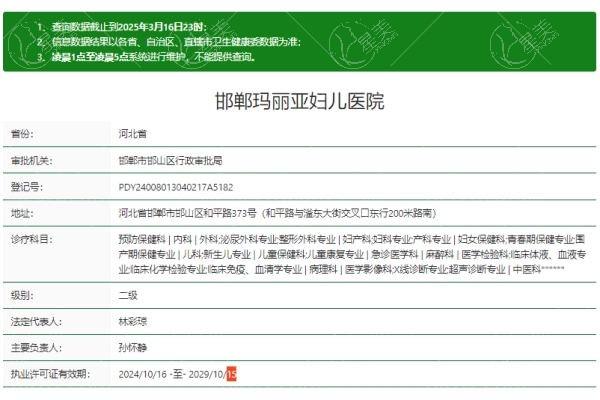This screenshot has width=600, height=400.
Task: Select the name in the 法定代表人 row
Action: 132,322
